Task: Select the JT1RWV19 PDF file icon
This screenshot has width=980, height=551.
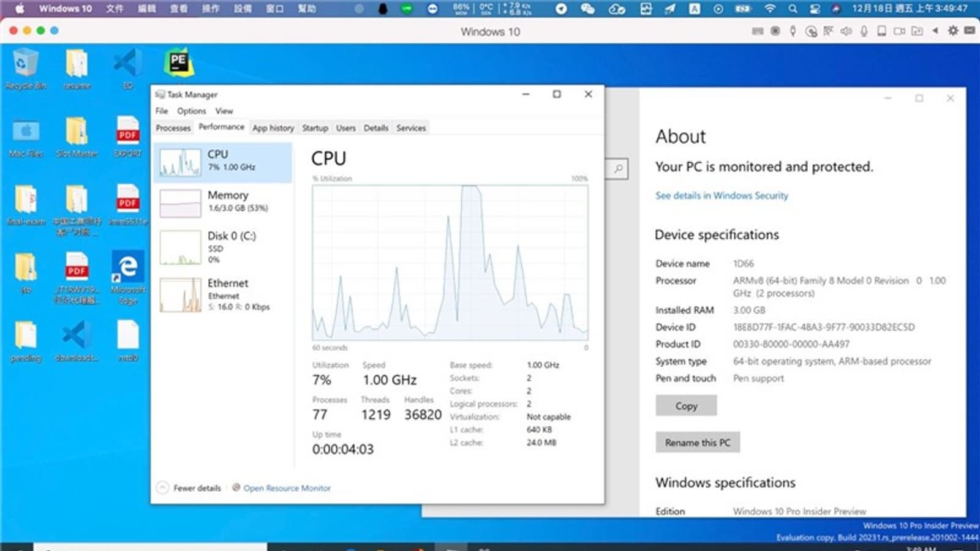Action: point(77,277)
